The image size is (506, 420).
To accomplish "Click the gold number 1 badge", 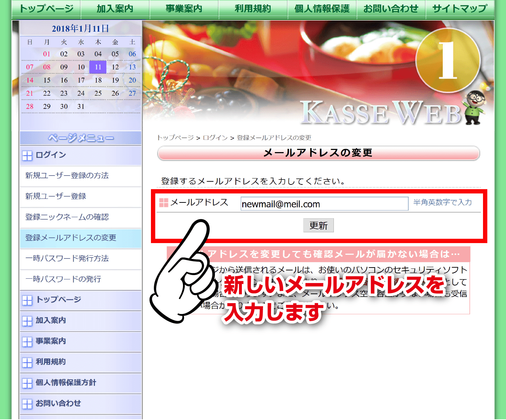I will pyautogui.click(x=448, y=60).
